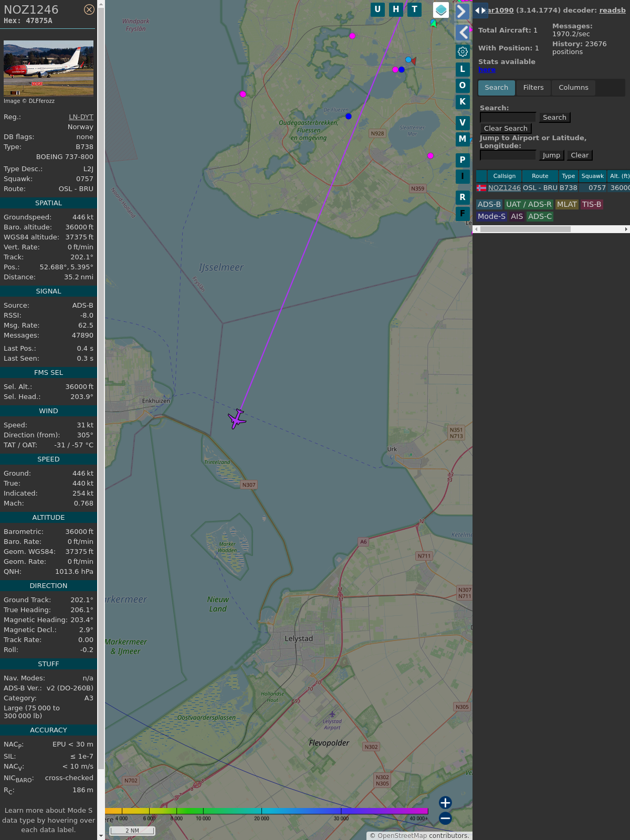Click the Squawk value 0757 in info panel
This screenshot has height=840, width=630.
coord(85,179)
